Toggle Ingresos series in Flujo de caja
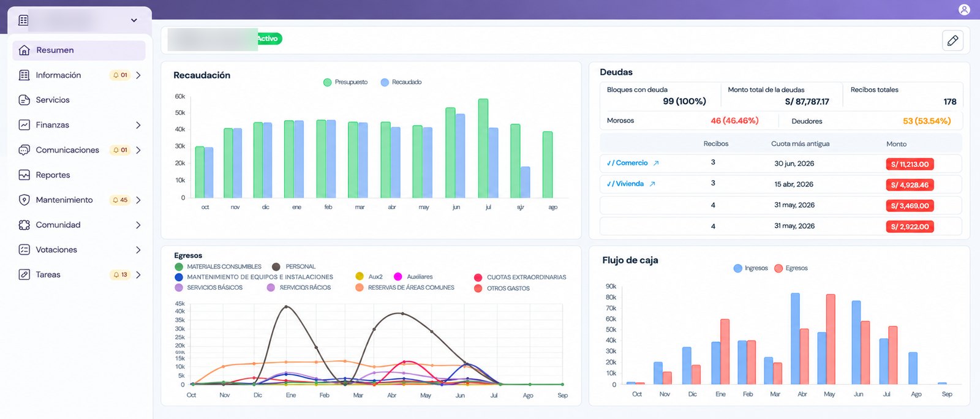 (x=751, y=268)
